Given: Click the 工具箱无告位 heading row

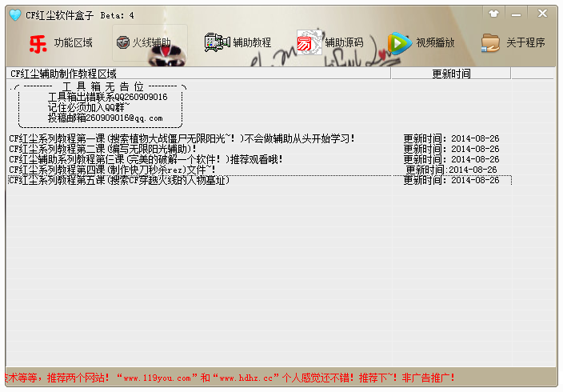Looking at the screenshot, I should 102,86.
